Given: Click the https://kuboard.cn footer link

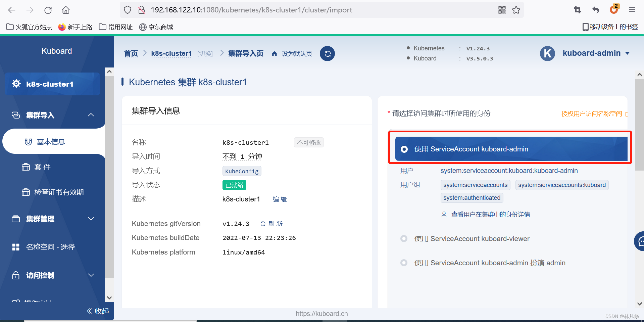Looking at the screenshot, I should point(321,314).
